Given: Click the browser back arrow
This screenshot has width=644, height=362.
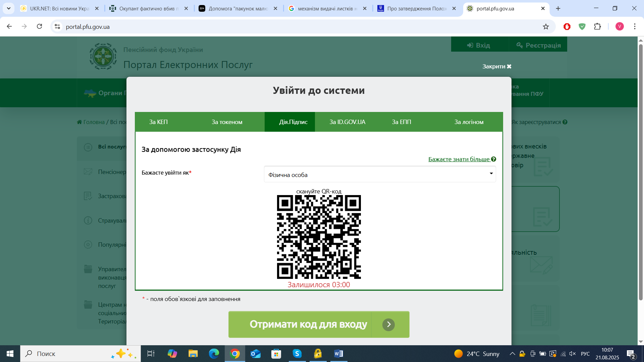Looking at the screenshot, I should point(9,26).
